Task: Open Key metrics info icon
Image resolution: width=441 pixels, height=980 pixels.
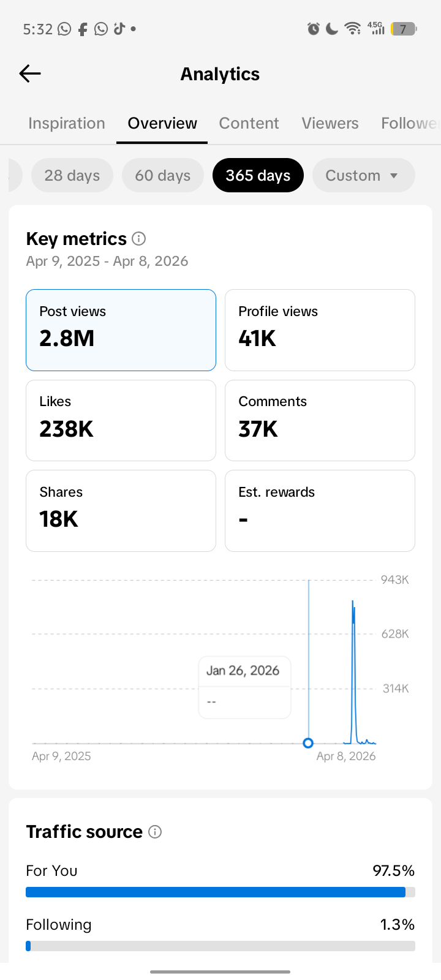Action: (x=139, y=239)
